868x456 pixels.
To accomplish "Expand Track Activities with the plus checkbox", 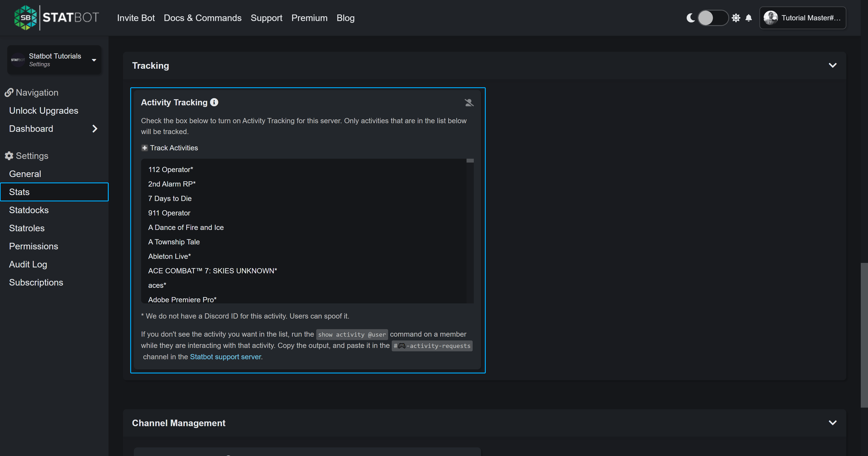I will click(x=145, y=148).
